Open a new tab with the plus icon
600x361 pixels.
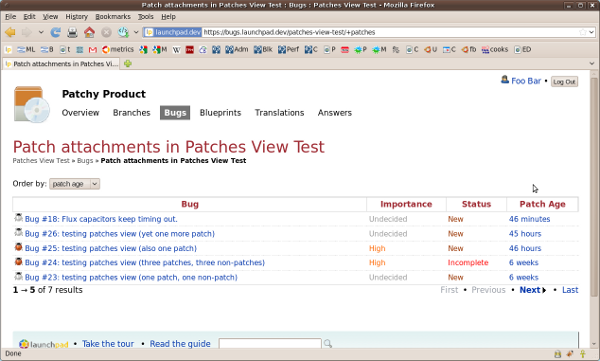pos(128,64)
